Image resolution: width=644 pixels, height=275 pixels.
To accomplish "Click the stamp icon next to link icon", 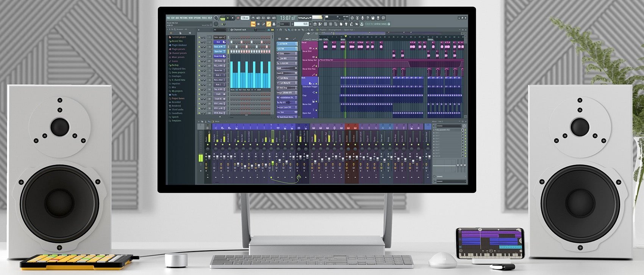I will [274, 24].
